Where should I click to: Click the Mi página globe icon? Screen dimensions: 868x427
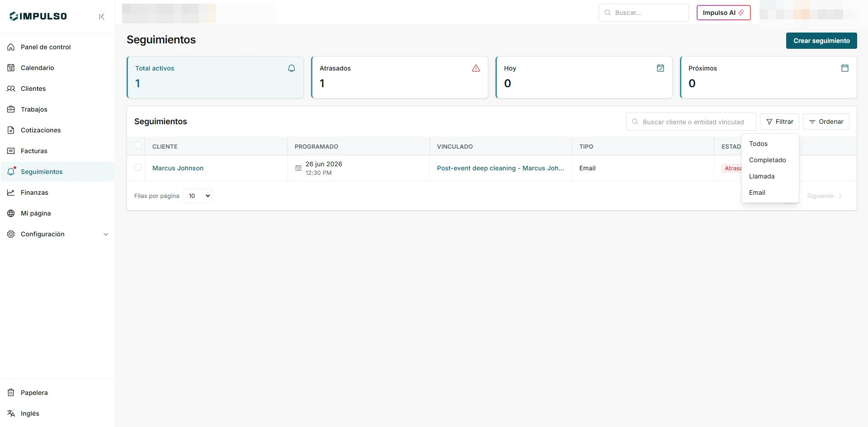(x=11, y=213)
